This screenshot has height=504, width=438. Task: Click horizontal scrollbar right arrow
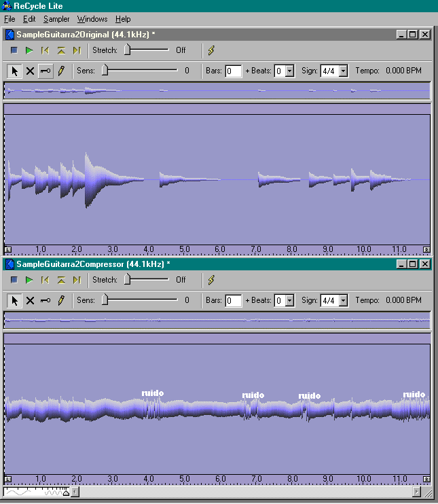[417, 492]
